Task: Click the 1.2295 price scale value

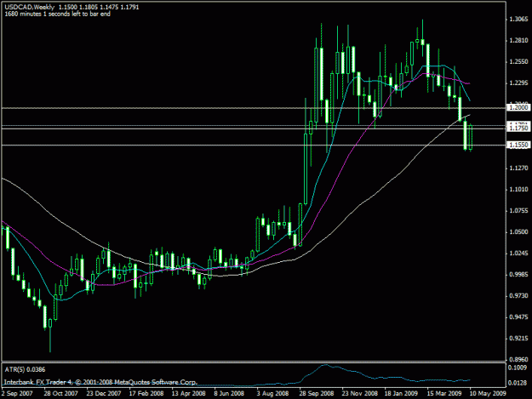Action: pos(518,83)
